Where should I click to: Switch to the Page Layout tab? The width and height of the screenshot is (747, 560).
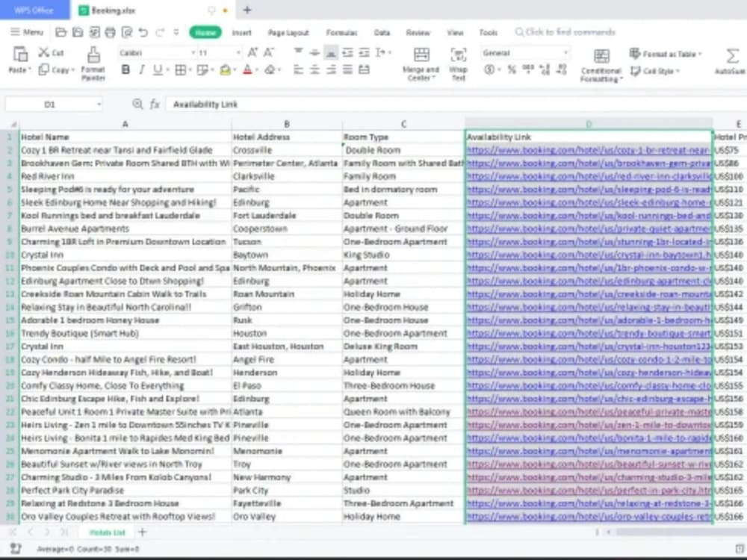[x=288, y=32]
